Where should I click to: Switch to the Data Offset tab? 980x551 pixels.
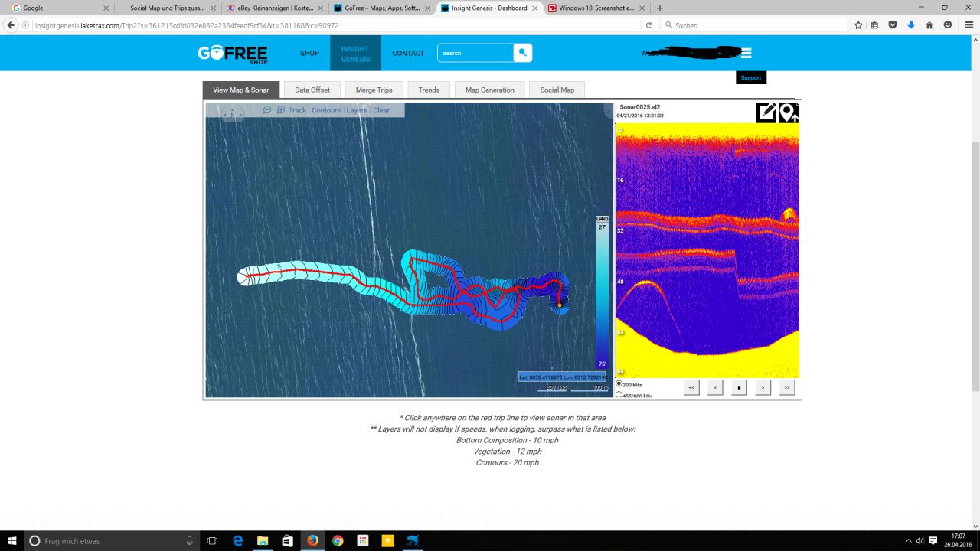click(x=312, y=90)
